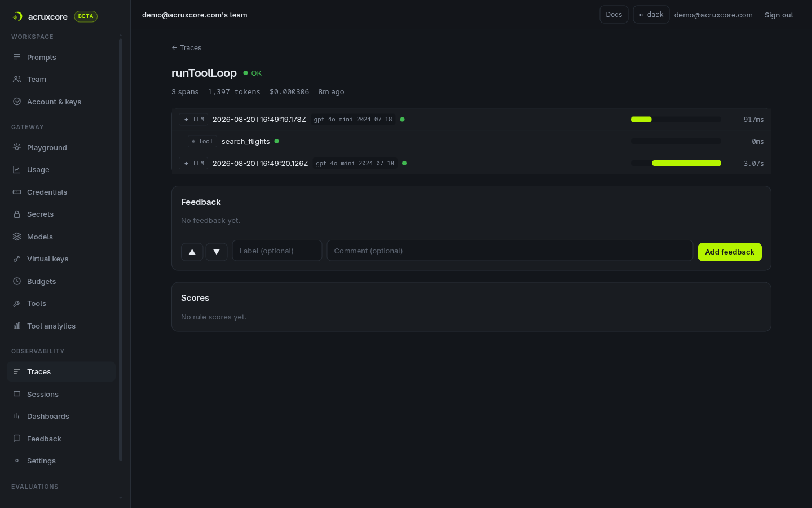
Task: Click the acruxcore logo icon
Action: 17,17
